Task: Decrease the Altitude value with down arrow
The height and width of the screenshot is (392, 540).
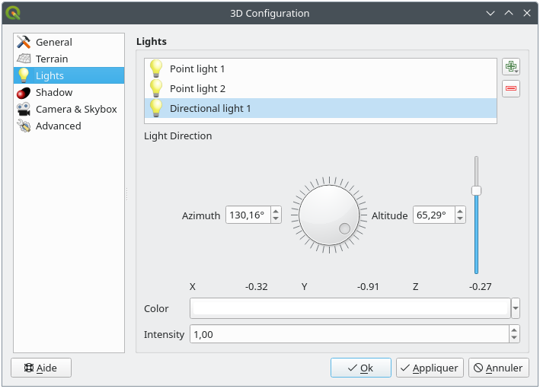Action: [460, 219]
